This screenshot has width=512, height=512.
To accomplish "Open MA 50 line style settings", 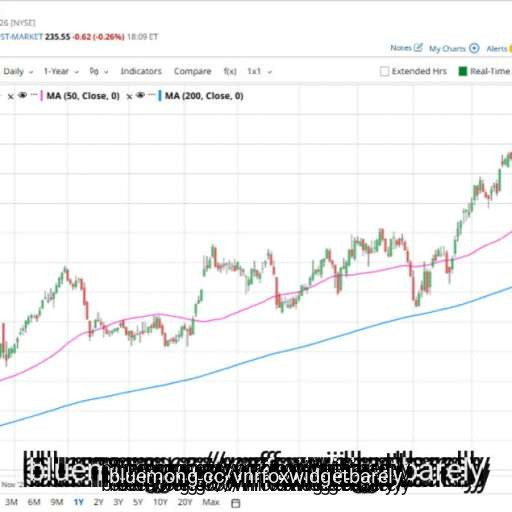I will click(x=34, y=95).
